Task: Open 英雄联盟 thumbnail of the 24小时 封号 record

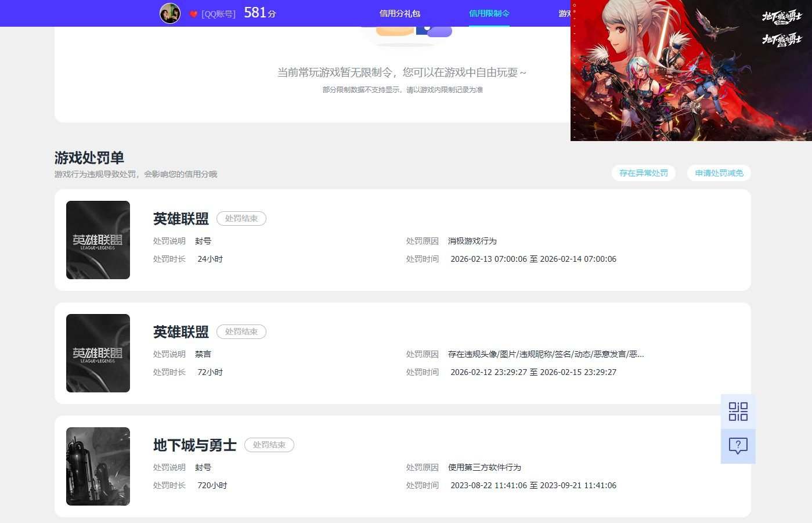Action: click(98, 240)
